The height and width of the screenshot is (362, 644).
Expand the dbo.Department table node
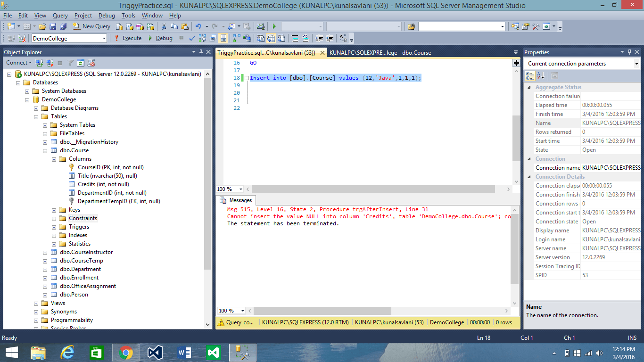click(45, 269)
